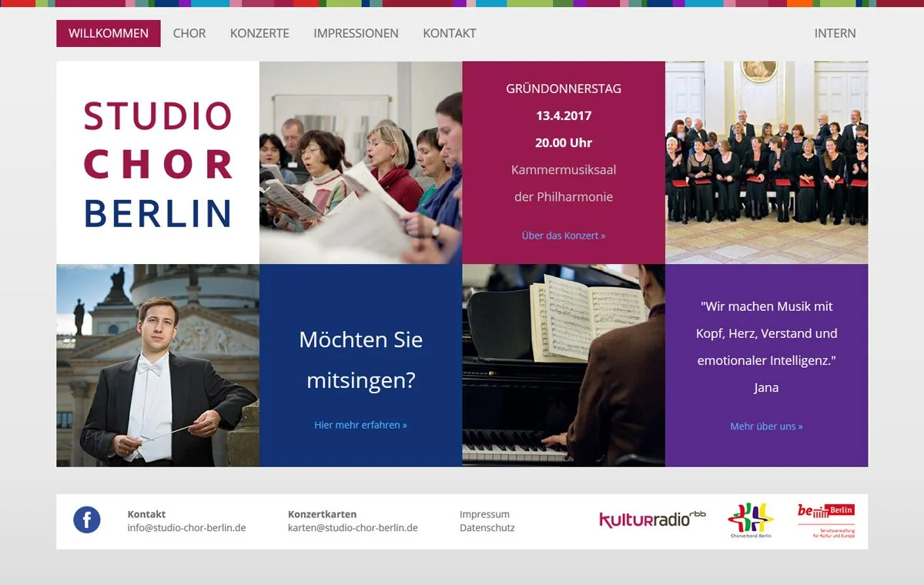Follow the 'Mehr über uns »' link

(x=766, y=426)
